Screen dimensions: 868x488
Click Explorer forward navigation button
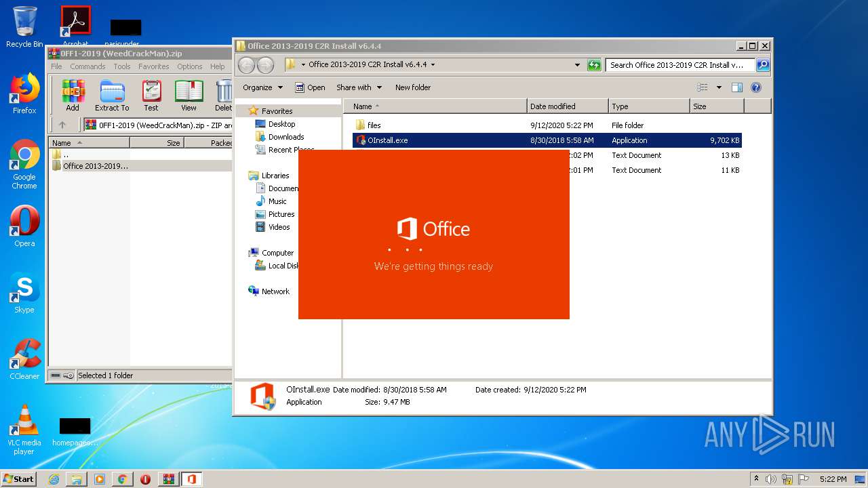click(x=265, y=65)
